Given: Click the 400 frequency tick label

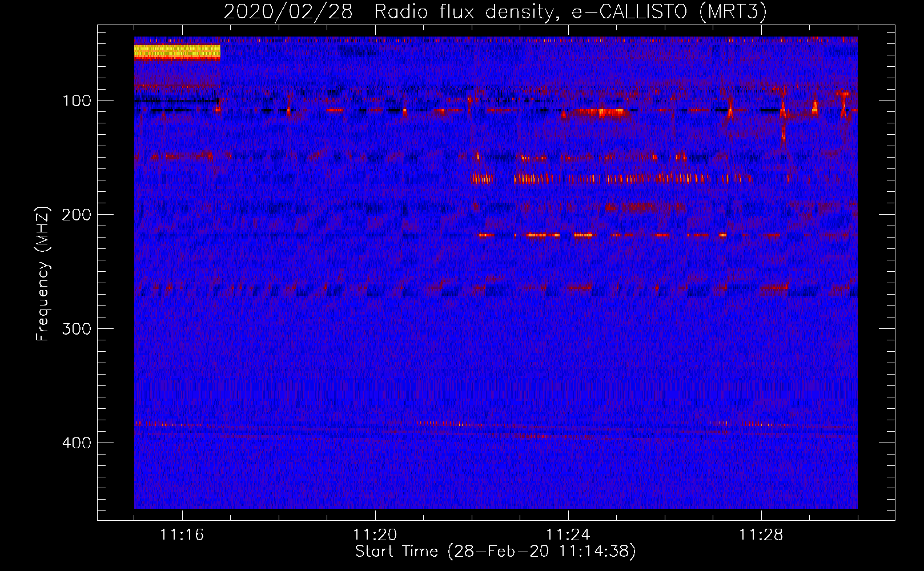Looking at the screenshot, I should pyautogui.click(x=77, y=443).
